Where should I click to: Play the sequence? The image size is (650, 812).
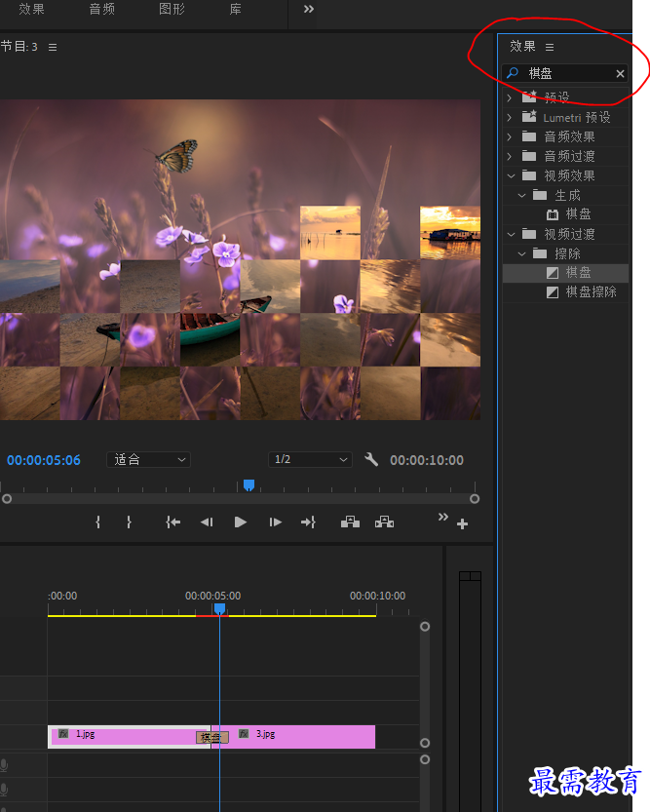click(240, 522)
